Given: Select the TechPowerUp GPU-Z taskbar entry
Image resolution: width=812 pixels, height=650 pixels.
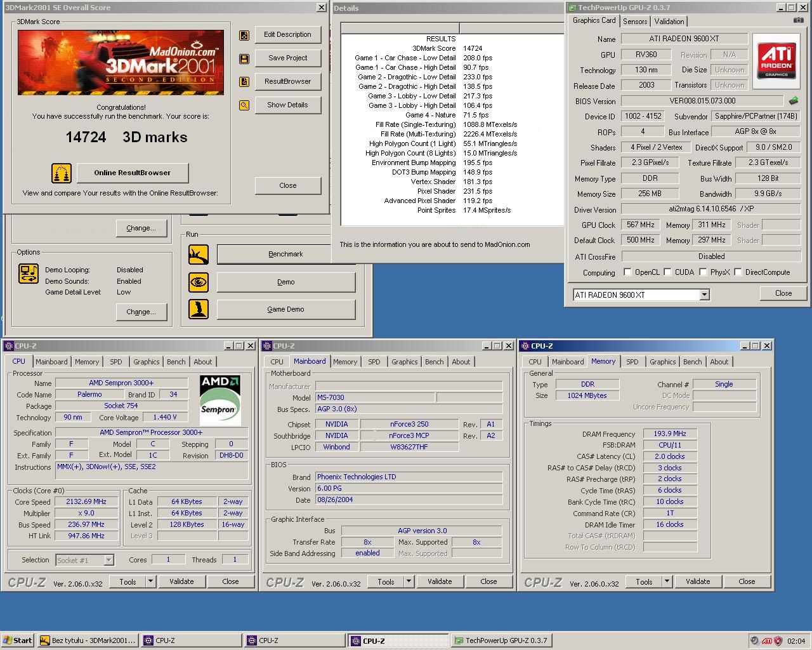Looking at the screenshot, I should point(501,640).
